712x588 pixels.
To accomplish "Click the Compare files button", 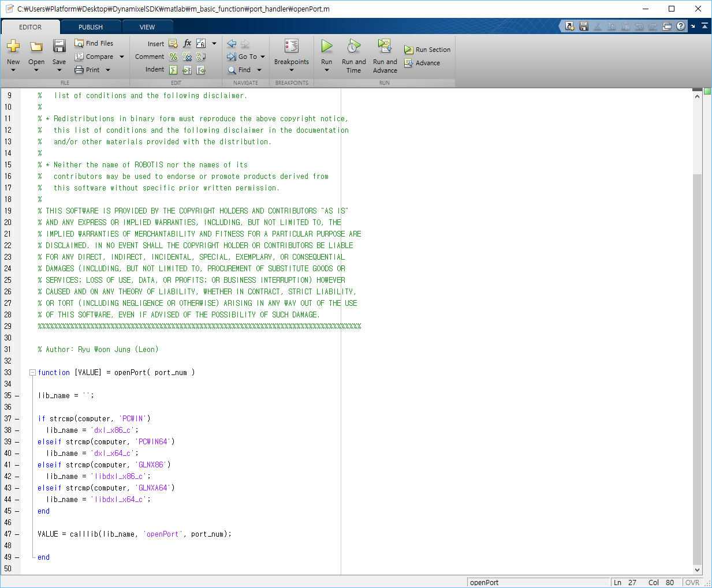I will tap(94, 57).
